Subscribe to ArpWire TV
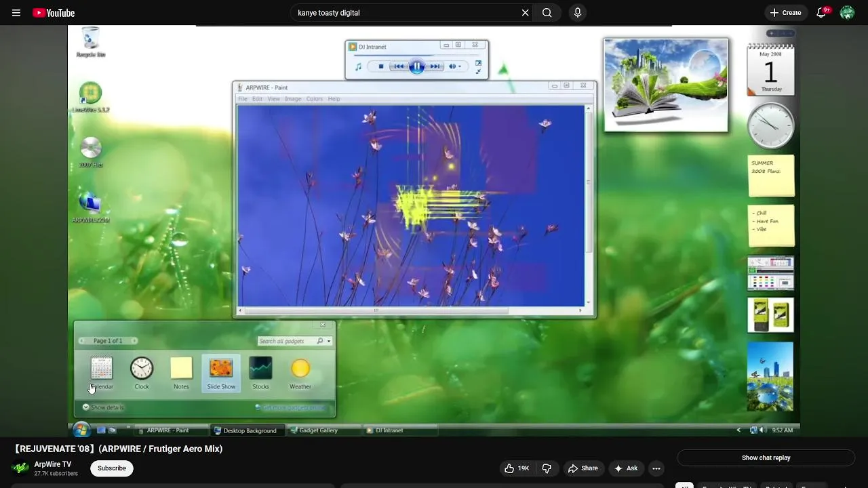The image size is (868, 488). pyautogui.click(x=112, y=468)
